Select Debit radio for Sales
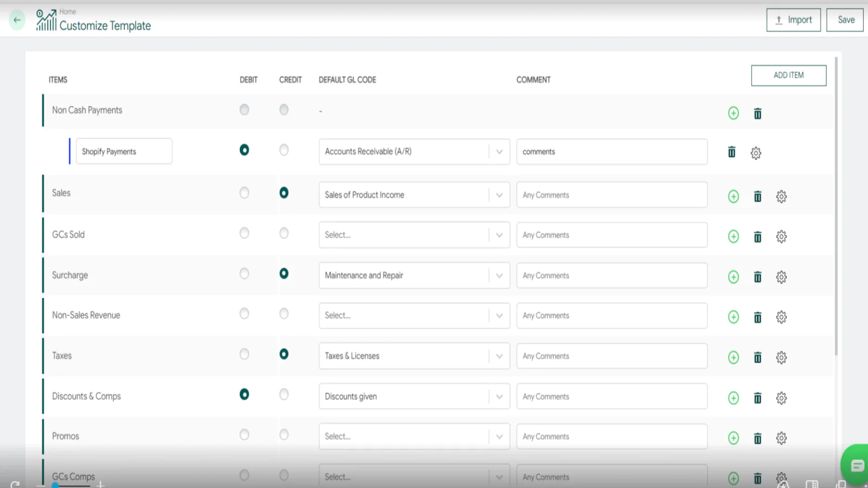This screenshot has width=868, height=488. pyautogui.click(x=244, y=193)
